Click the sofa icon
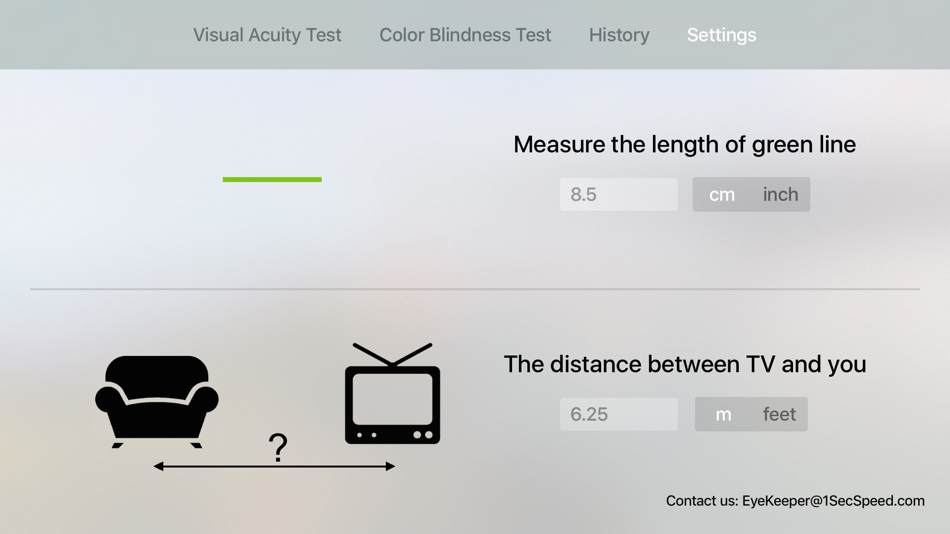The height and width of the screenshot is (534, 950). pos(157,400)
